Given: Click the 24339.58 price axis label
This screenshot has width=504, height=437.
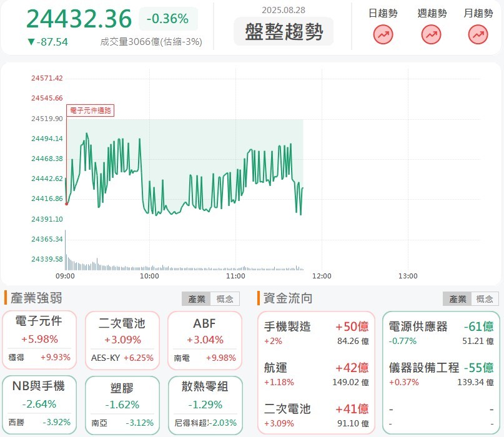Looking at the screenshot, I should click(x=47, y=259).
